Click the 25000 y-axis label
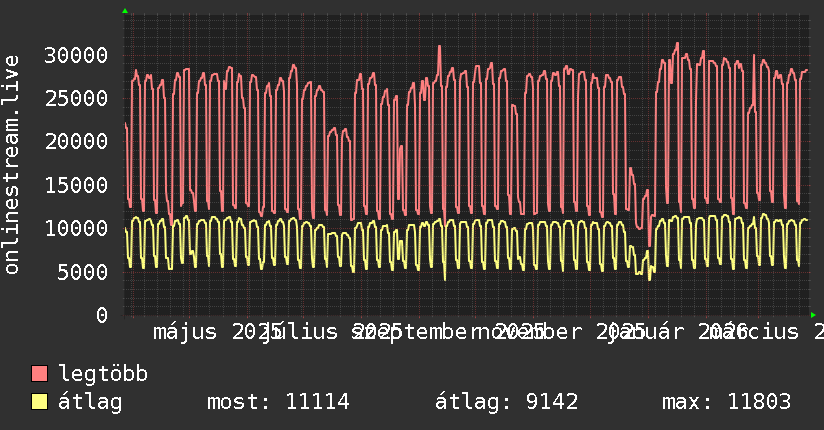The height and width of the screenshot is (430, 824). click(x=76, y=99)
